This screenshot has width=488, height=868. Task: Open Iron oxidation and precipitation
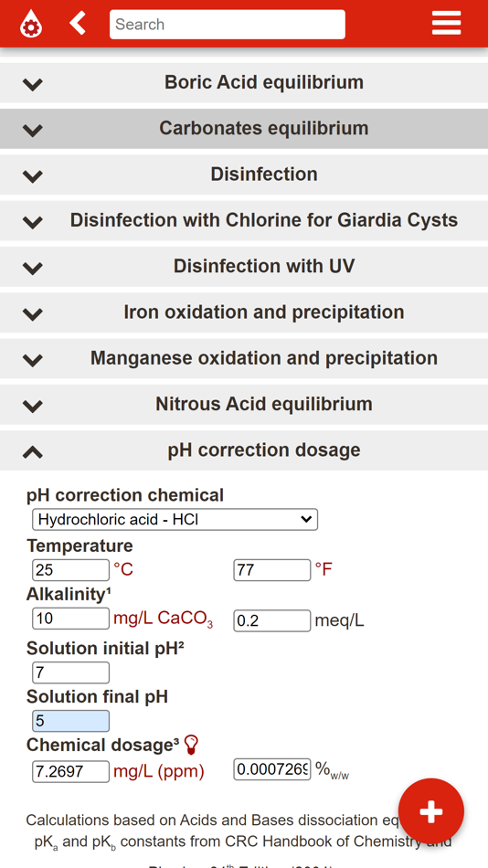tap(244, 312)
